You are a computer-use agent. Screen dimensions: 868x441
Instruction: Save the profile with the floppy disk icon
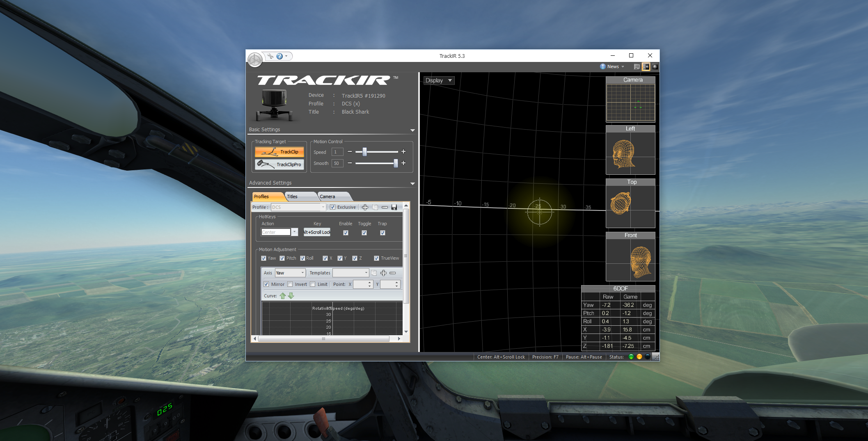point(394,207)
